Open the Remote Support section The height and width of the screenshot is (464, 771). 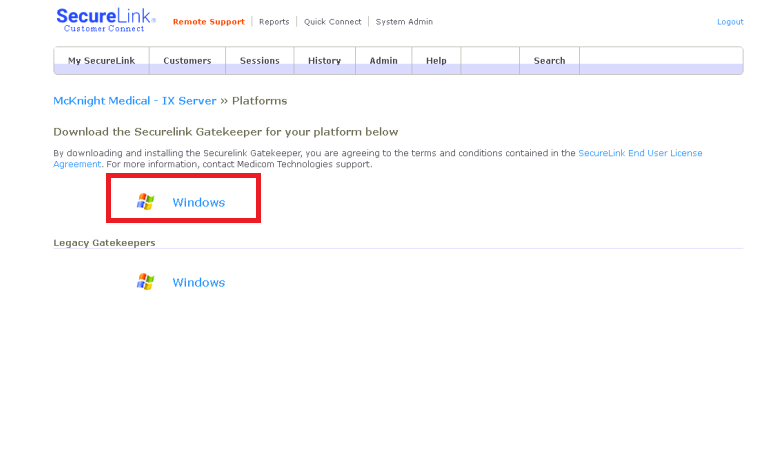pos(208,22)
